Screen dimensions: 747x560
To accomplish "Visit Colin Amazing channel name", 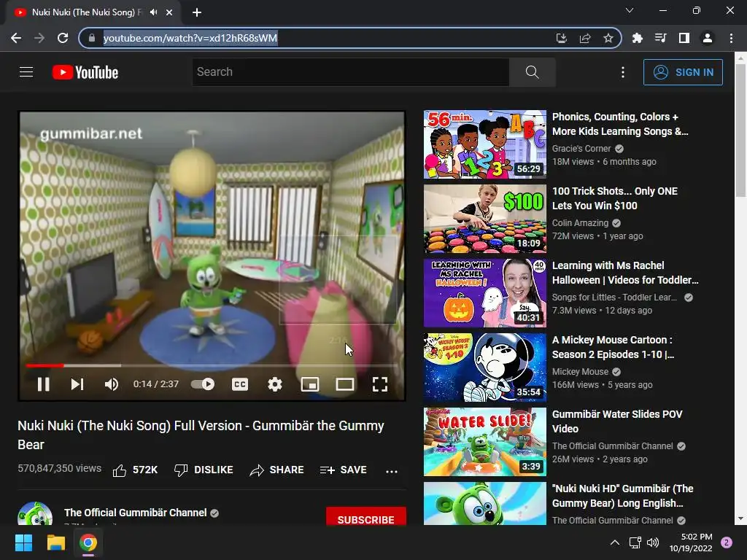I will (580, 223).
